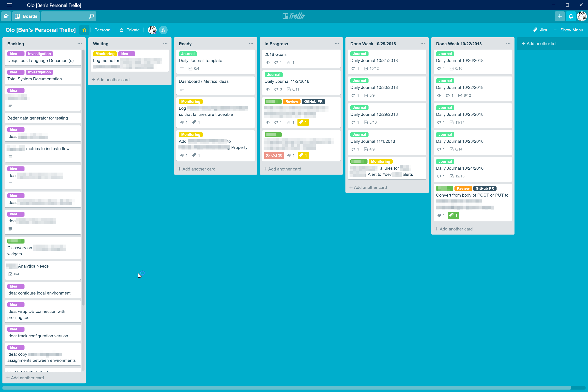
Task: Expand the Waiting list overflow menu
Action: (x=166, y=43)
